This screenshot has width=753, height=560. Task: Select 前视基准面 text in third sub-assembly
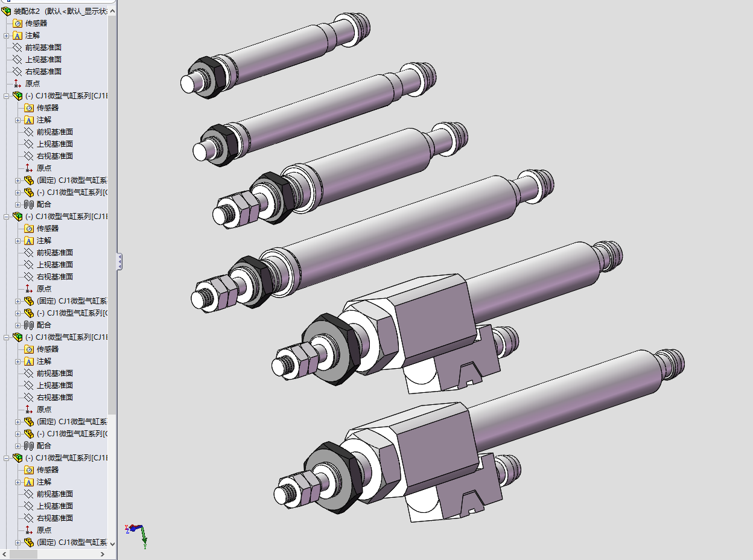point(55,373)
